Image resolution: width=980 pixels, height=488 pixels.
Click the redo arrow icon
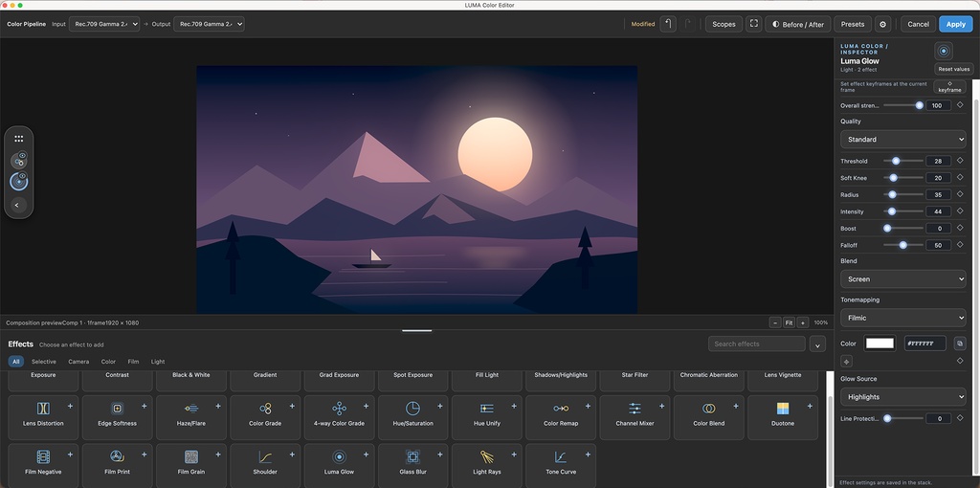[x=687, y=24]
